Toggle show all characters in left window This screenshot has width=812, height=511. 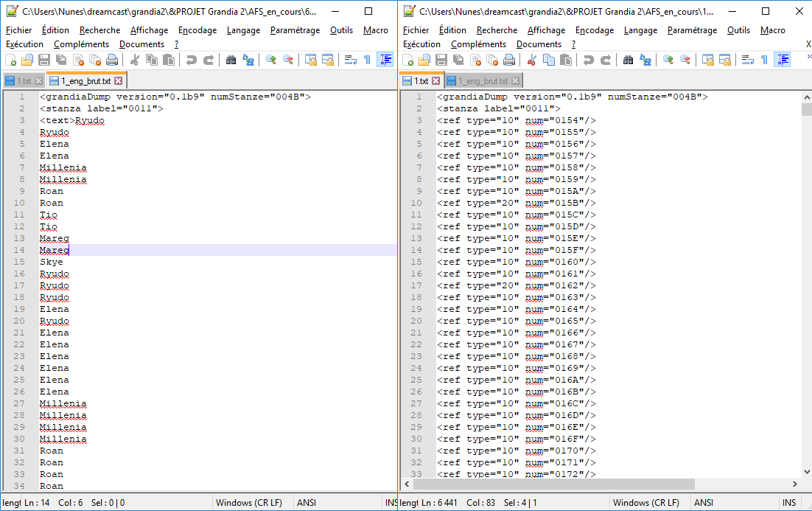(x=367, y=60)
